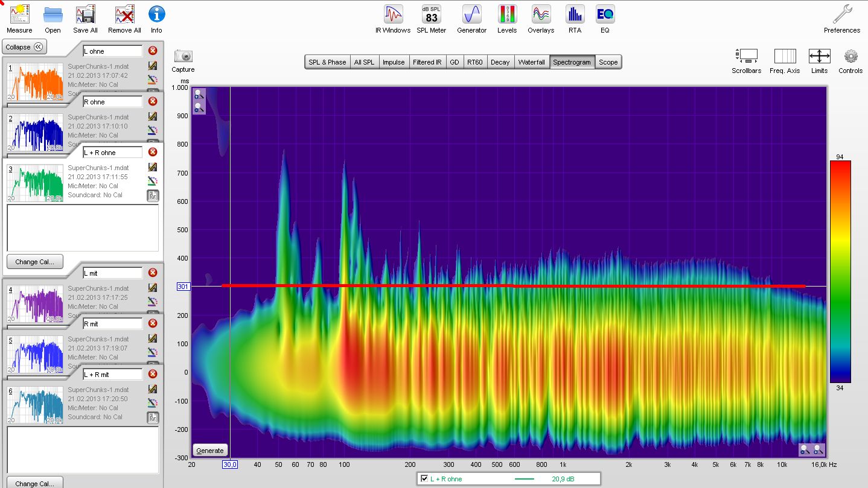The height and width of the screenshot is (488, 868).
Task: Click Generate to build the spectrogram
Action: pyautogui.click(x=210, y=450)
